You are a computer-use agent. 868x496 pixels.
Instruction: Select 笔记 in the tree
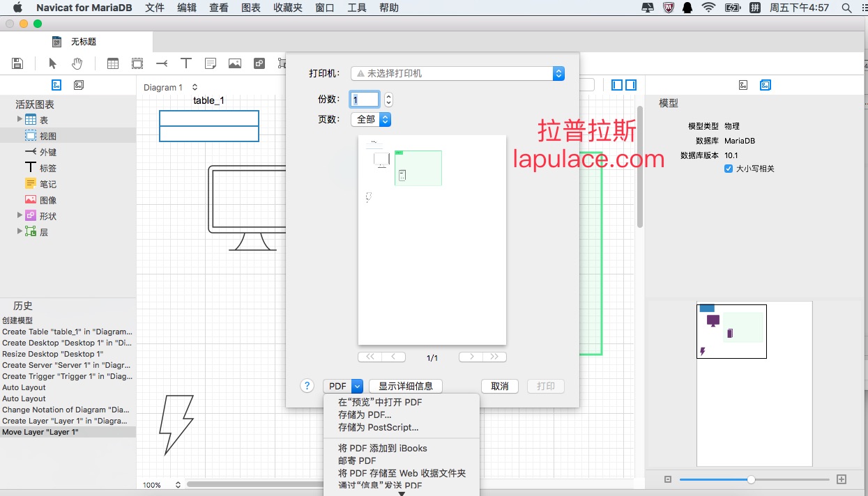pos(47,184)
